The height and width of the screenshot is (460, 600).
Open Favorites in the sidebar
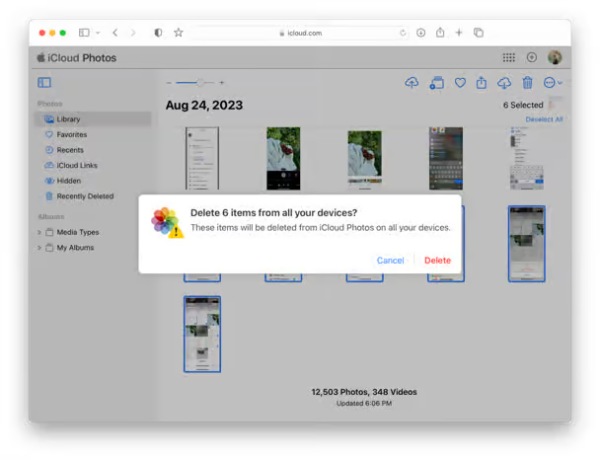tap(71, 134)
